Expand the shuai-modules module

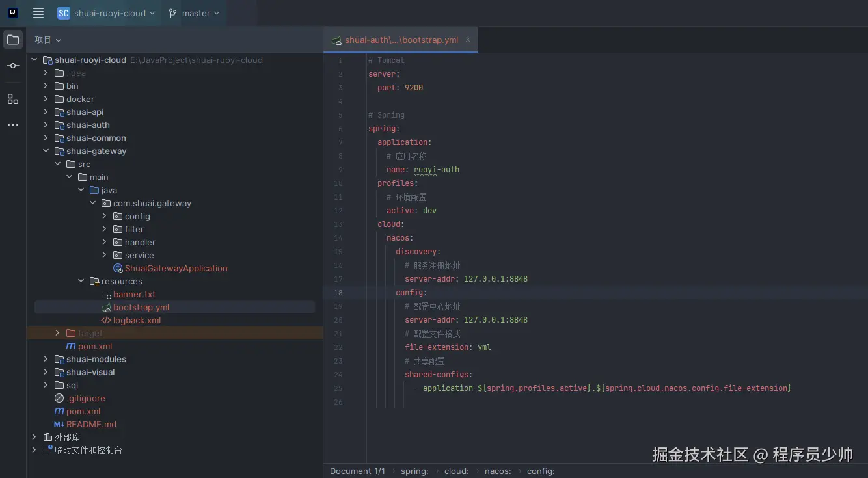tap(46, 359)
